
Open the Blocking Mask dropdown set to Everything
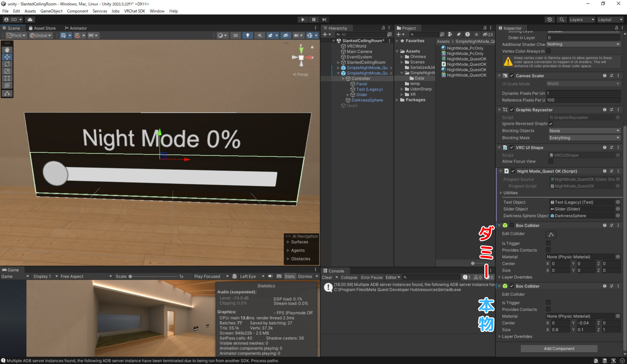[584, 138]
